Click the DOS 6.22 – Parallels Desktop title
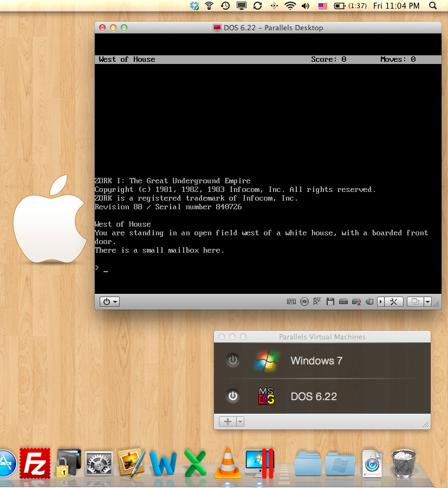This screenshot has width=448, height=488. (273, 28)
